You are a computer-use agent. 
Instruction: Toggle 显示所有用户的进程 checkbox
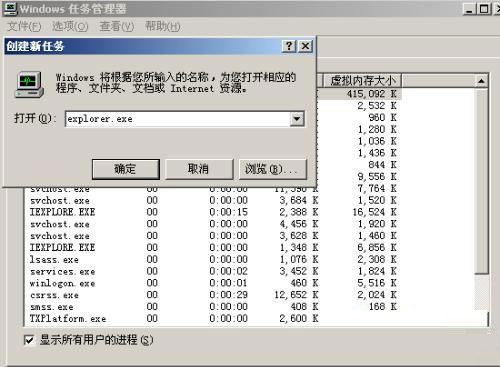tap(29, 340)
